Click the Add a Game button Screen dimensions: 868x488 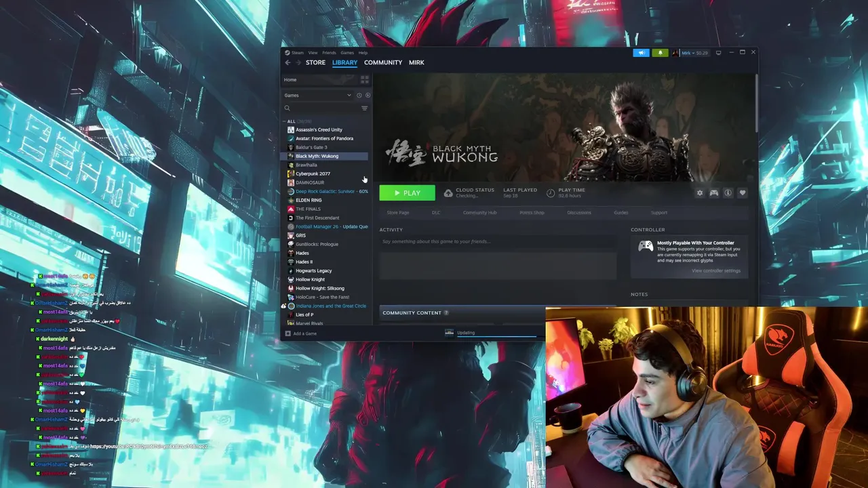(x=301, y=333)
